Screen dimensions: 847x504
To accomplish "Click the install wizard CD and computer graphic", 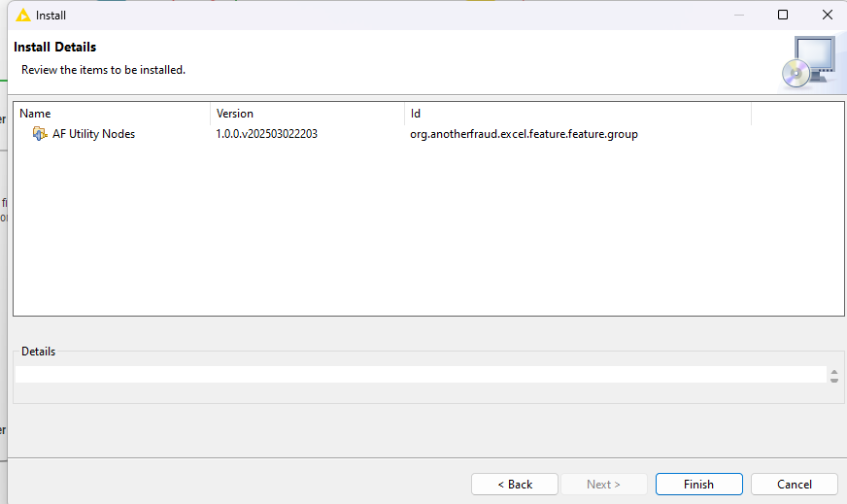I will [x=807, y=62].
